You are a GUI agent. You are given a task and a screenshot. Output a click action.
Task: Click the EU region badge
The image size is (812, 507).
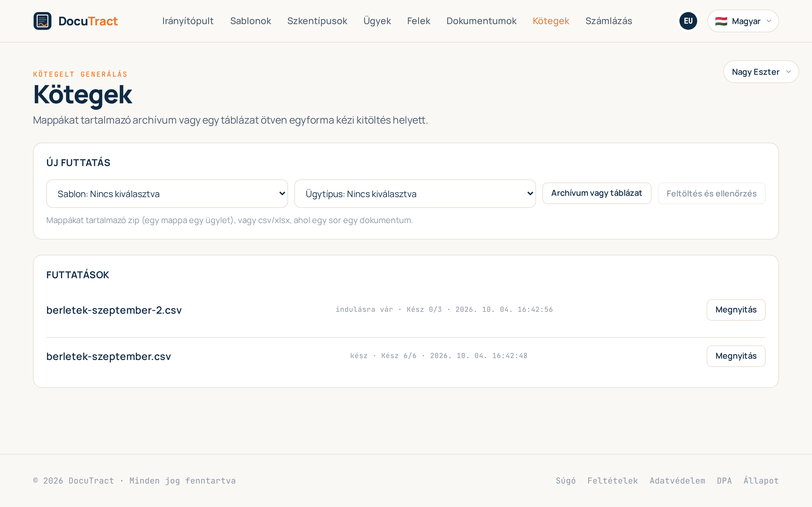tap(688, 21)
